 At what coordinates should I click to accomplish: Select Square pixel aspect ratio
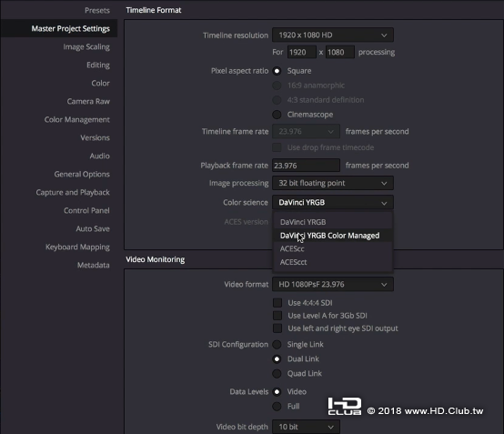[277, 71]
